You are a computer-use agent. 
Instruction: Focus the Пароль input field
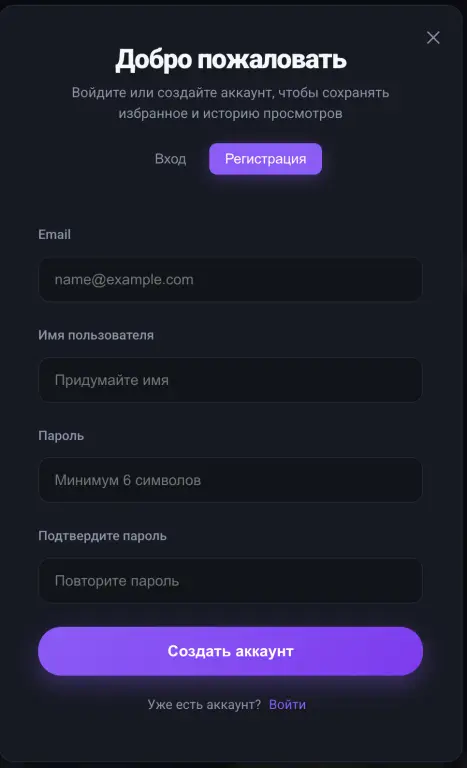point(230,480)
